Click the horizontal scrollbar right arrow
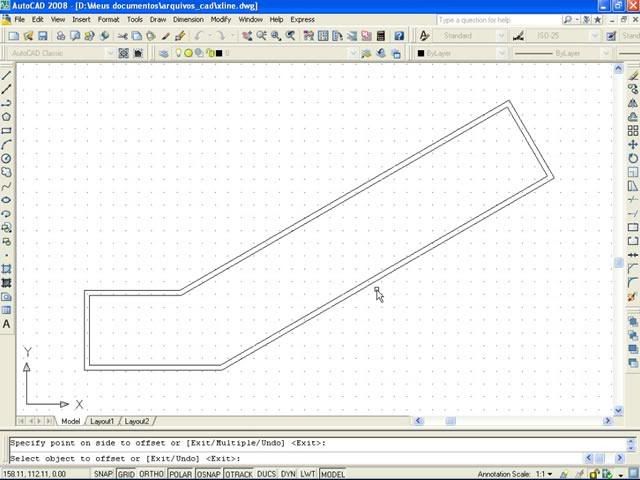The width and height of the screenshot is (640, 480). pyautogui.click(x=607, y=420)
